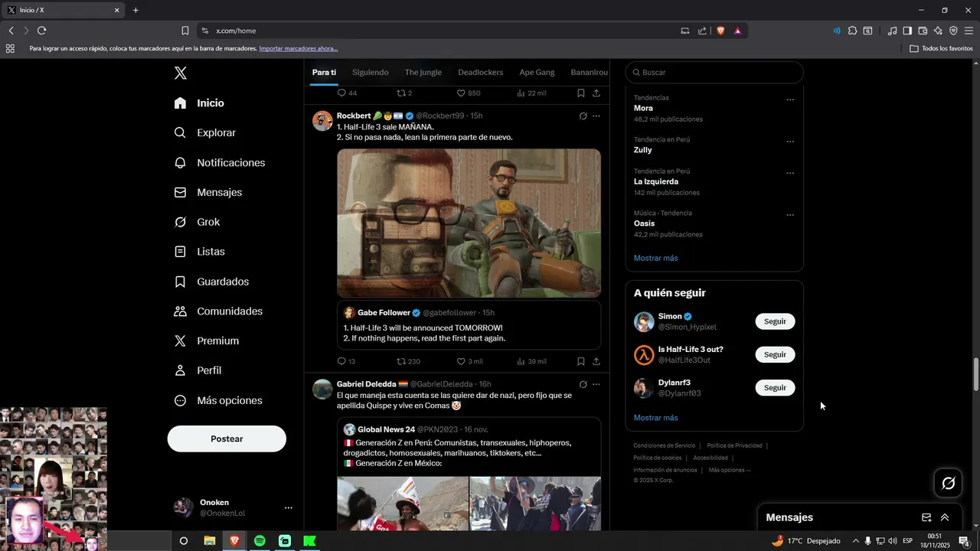Open quoted Gabe Follower post

(x=469, y=325)
